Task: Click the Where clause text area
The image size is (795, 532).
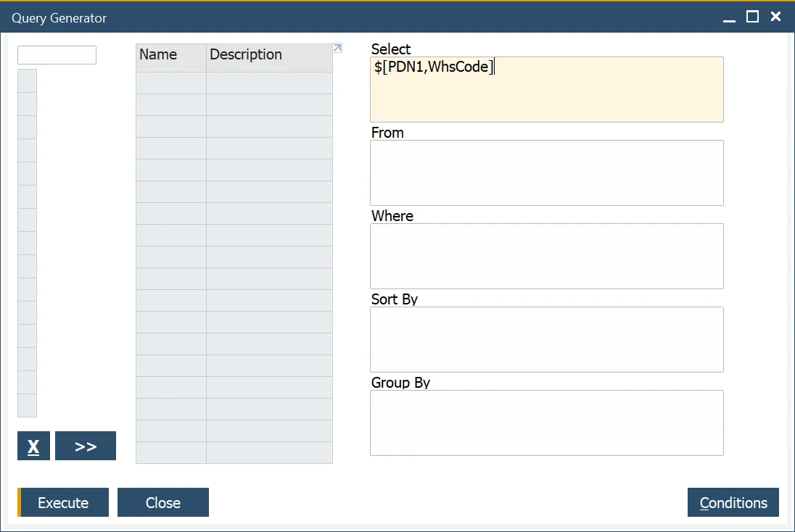Action: [x=546, y=256]
